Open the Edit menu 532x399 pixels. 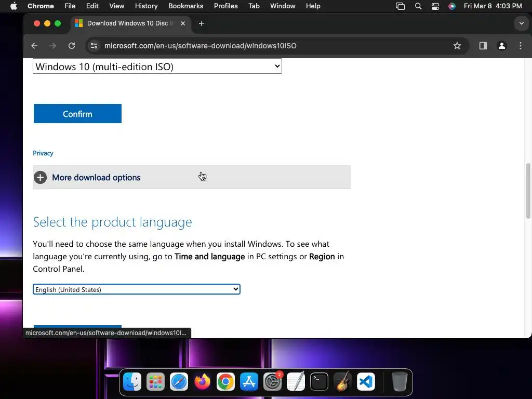[x=92, y=6]
